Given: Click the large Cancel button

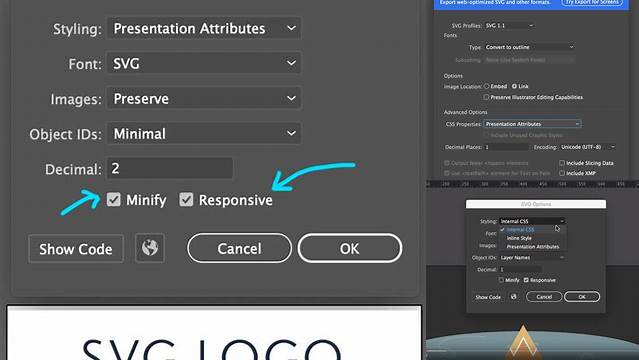Looking at the screenshot, I should pos(240,248).
